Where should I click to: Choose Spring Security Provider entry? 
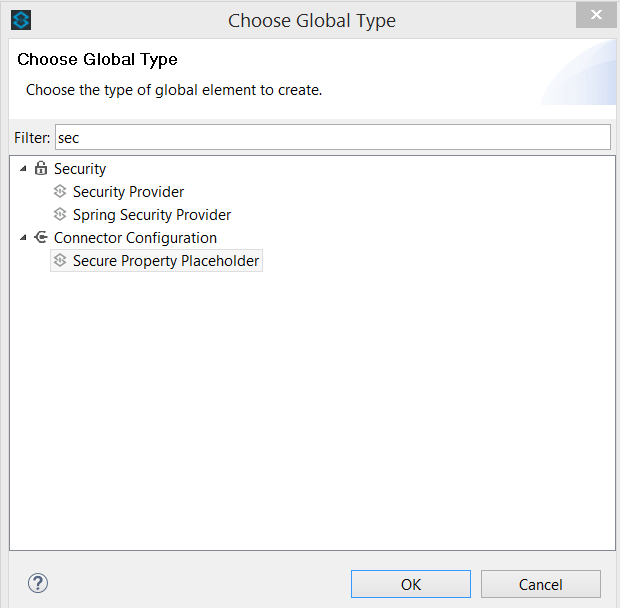click(x=151, y=214)
